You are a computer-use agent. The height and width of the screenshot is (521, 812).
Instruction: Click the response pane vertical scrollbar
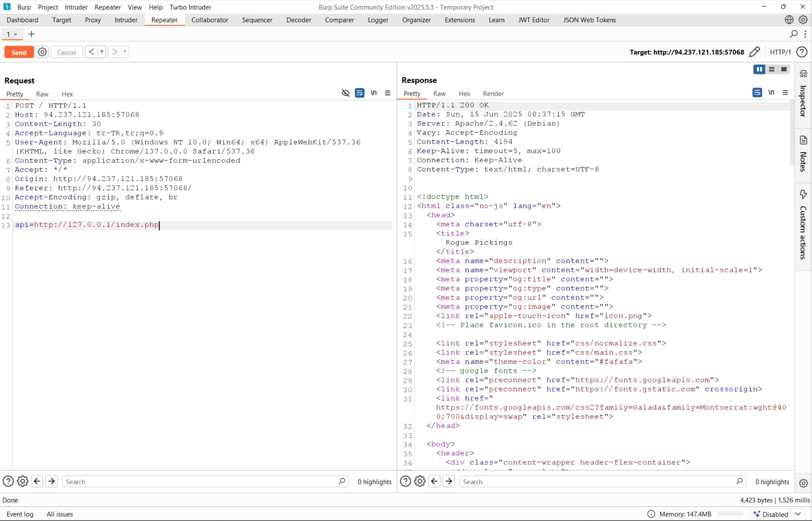792,133
